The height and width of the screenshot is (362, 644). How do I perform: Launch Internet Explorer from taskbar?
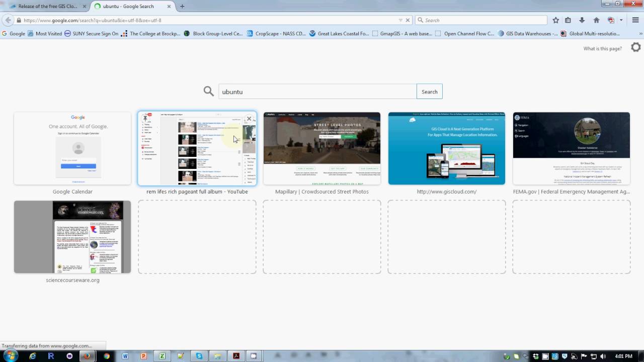[x=33, y=356]
